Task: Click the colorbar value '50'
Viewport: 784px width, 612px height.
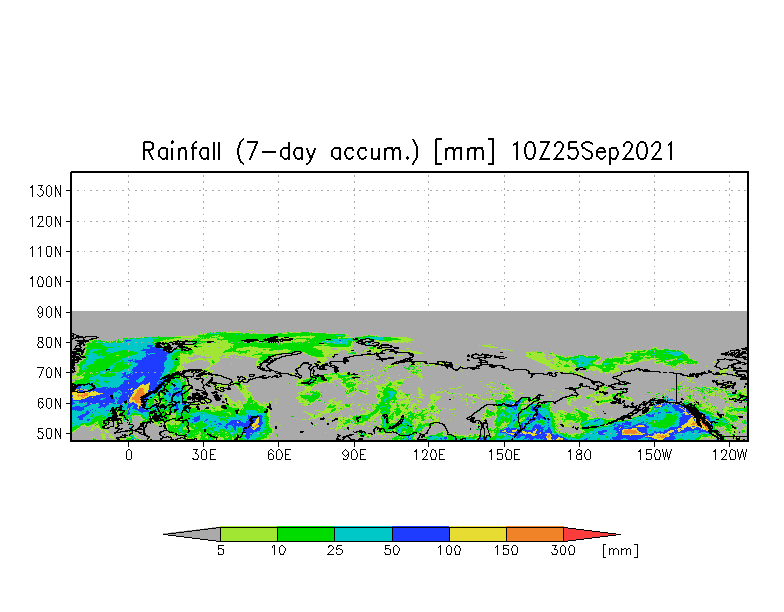Action: pos(392,550)
